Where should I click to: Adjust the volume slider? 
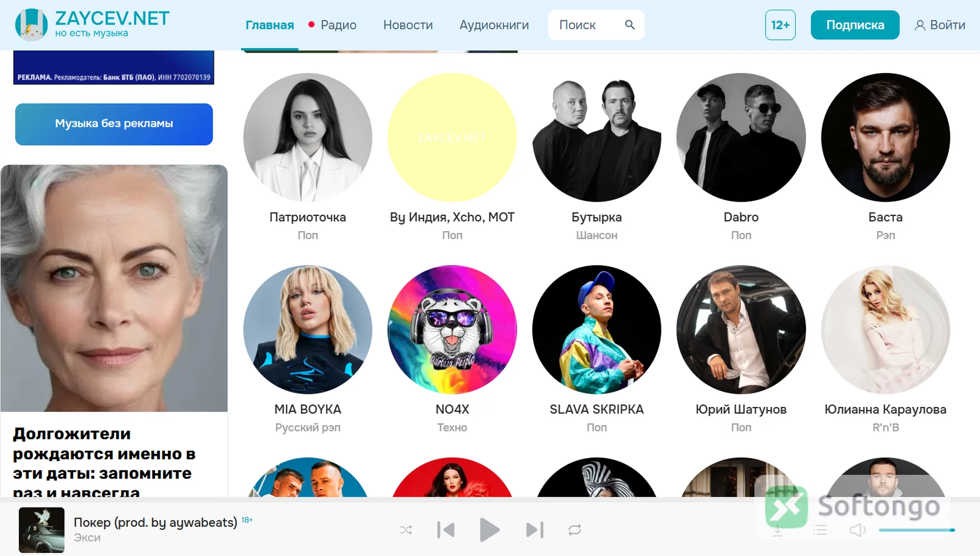(917, 530)
